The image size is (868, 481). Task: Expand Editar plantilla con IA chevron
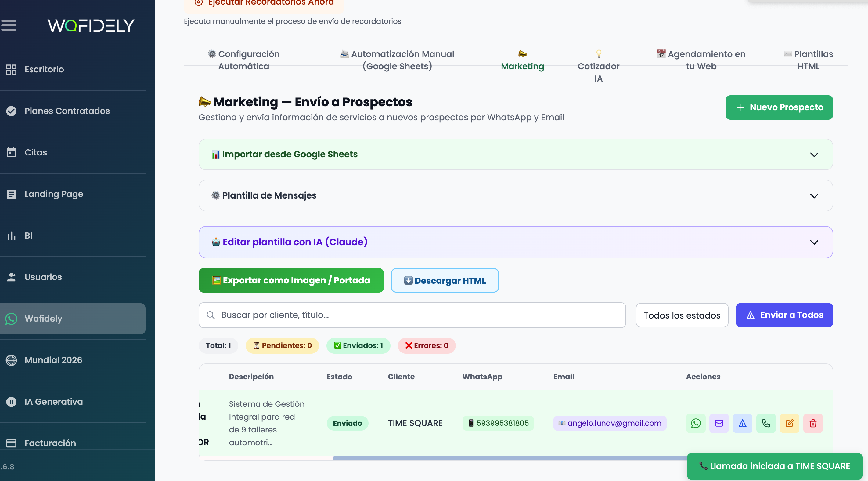(x=814, y=242)
